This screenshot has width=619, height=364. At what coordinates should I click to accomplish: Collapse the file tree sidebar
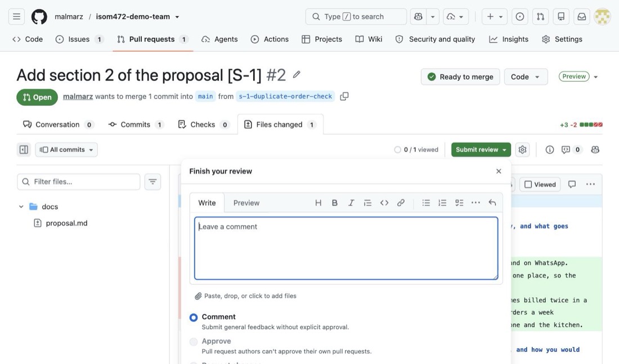point(24,150)
